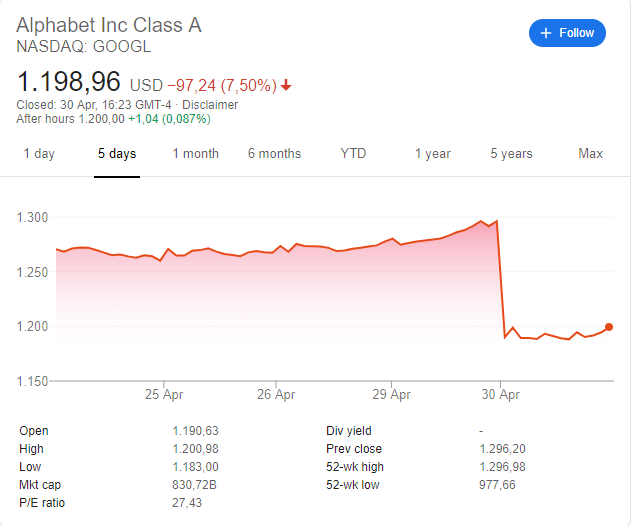Screen dimensions: 634x526
Task: View the 1 year chart
Action: (x=433, y=154)
